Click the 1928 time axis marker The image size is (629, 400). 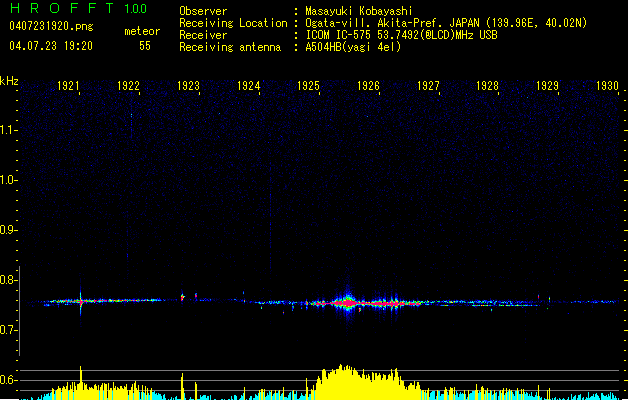click(x=487, y=86)
